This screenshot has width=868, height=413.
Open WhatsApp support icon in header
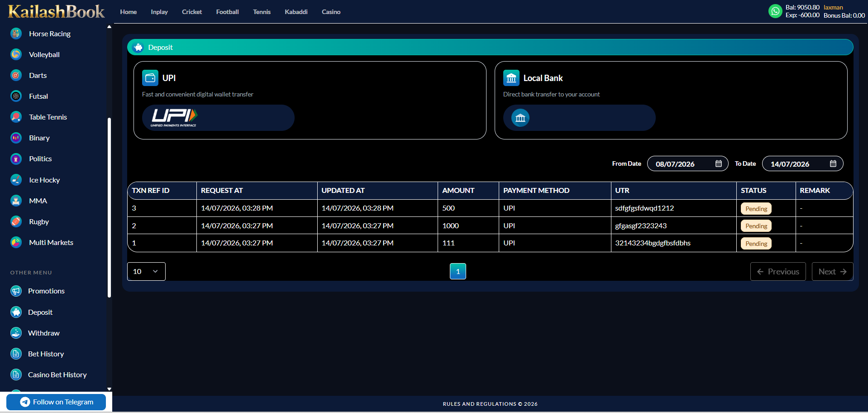[x=775, y=11]
